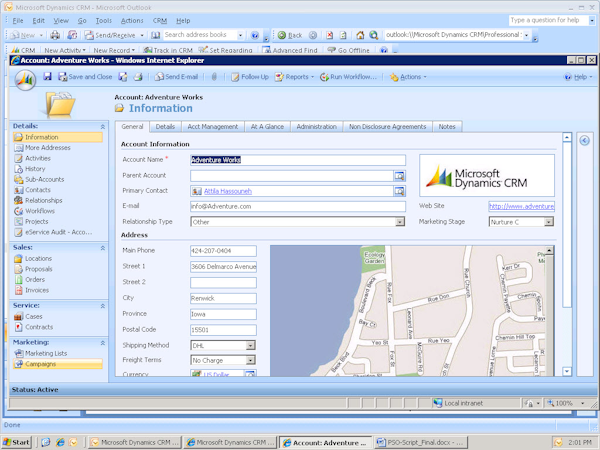
Task: Select Workflows in the Details sidebar
Action: pyautogui.click(x=40, y=211)
